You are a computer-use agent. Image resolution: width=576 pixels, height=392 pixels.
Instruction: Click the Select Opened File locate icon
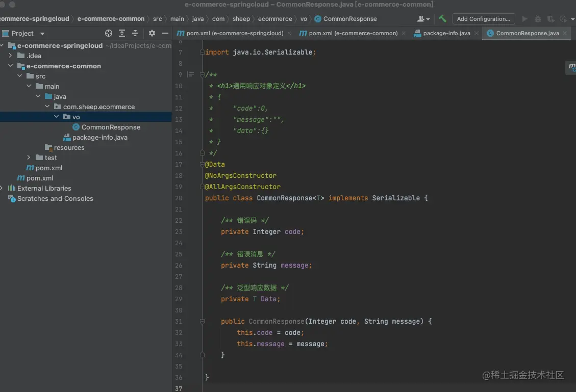click(109, 33)
